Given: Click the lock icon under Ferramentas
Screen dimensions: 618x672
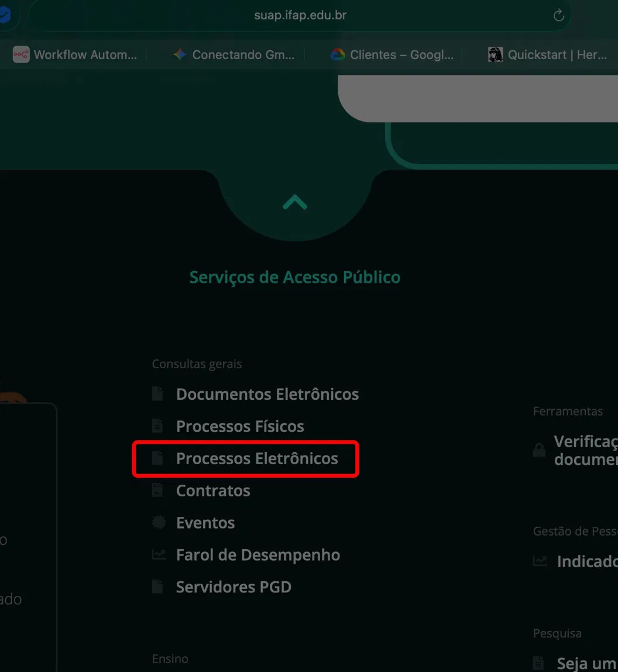Looking at the screenshot, I should (539, 450).
